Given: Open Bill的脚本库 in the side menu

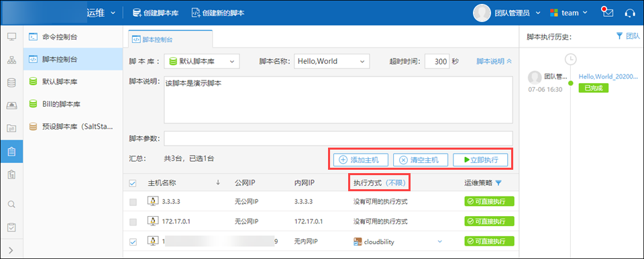Looking at the screenshot, I should coord(74,105).
